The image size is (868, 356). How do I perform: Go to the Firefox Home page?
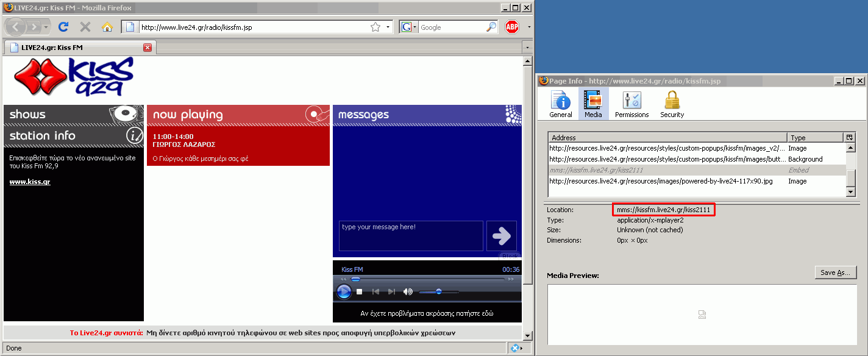tap(107, 27)
